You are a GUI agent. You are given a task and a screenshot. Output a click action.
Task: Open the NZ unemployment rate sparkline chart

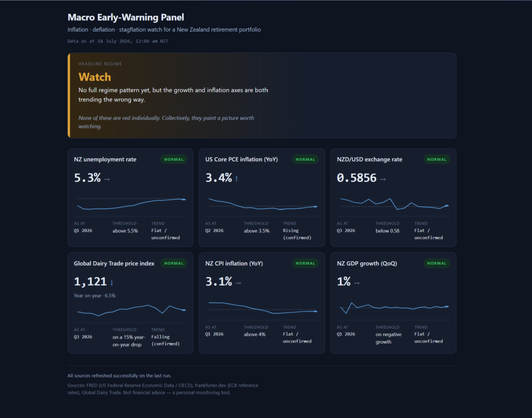point(130,203)
